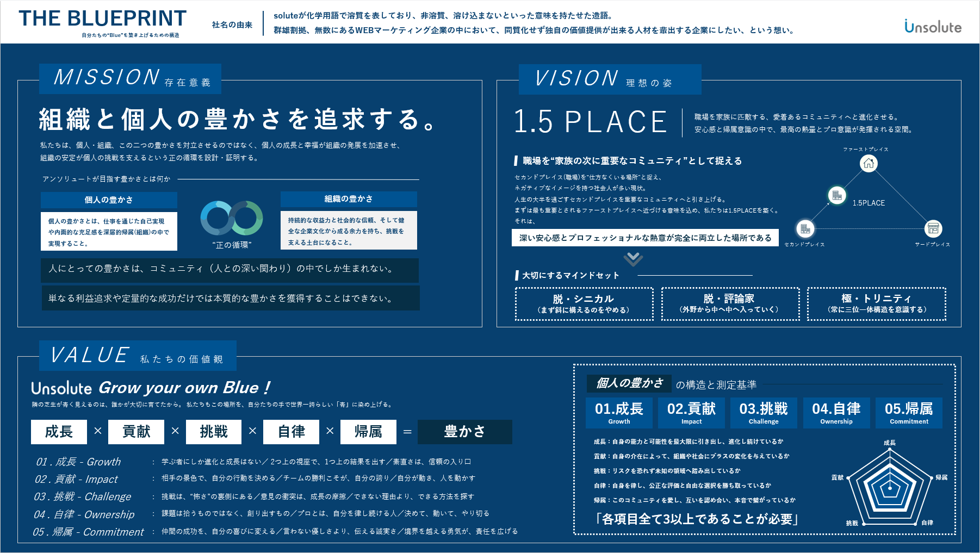
Task: Click the heading 職場を“家族の次に重要なコミュニティ”として捉える
Action: [x=632, y=161]
